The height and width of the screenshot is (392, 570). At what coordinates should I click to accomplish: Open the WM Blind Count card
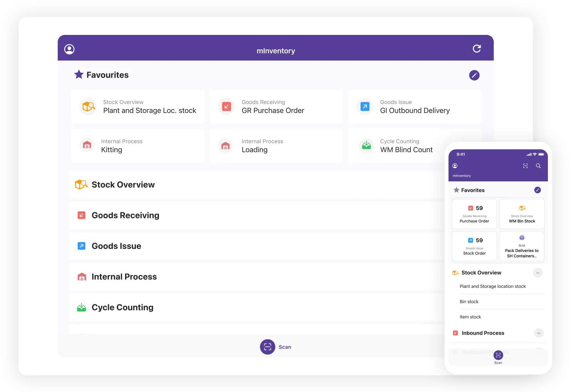coord(397,146)
